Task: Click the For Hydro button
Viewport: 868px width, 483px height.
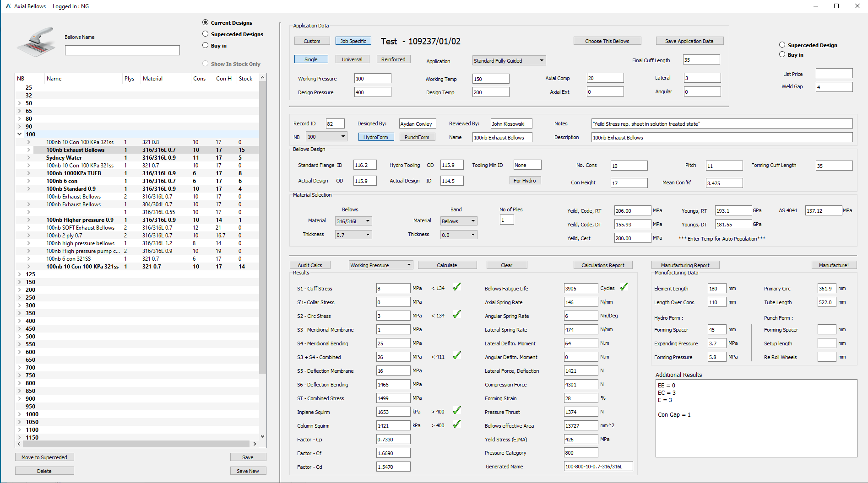Action: click(x=525, y=180)
